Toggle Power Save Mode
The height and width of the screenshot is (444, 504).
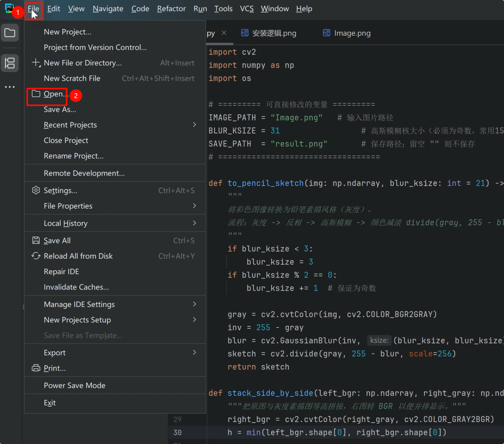click(115, 385)
